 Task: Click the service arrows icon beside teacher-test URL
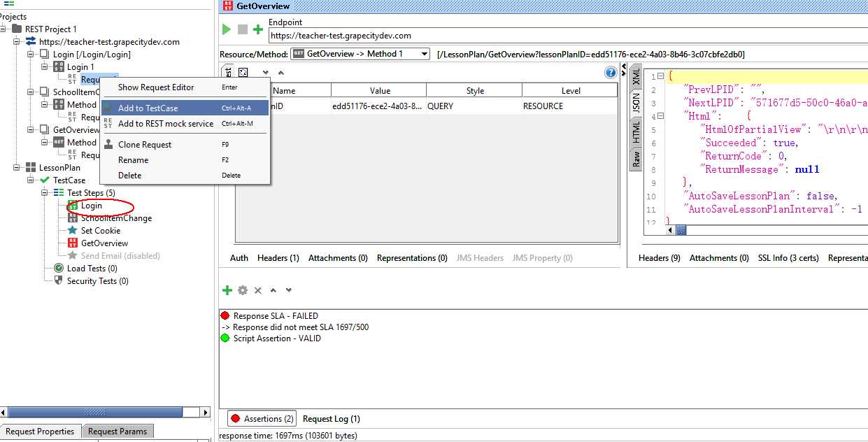pos(31,42)
